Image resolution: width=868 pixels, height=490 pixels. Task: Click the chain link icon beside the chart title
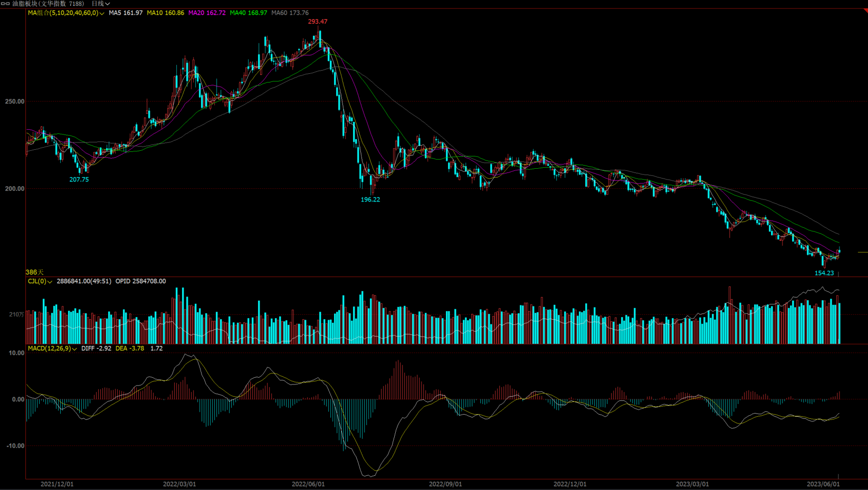(x=5, y=4)
